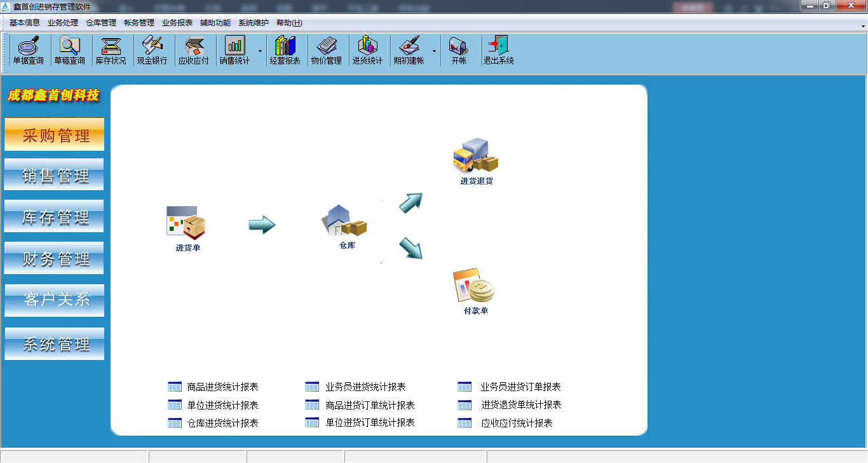The image size is (868, 463).
Task: Expand the 销售统计 dropdown arrow
Action: point(260,51)
